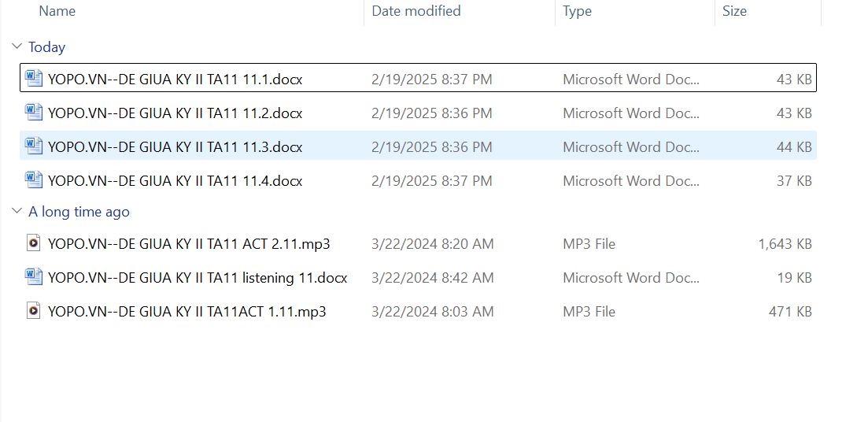This screenshot has width=868, height=422.
Task: Collapse the Today group chevron
Action: (x=17, y=47)
